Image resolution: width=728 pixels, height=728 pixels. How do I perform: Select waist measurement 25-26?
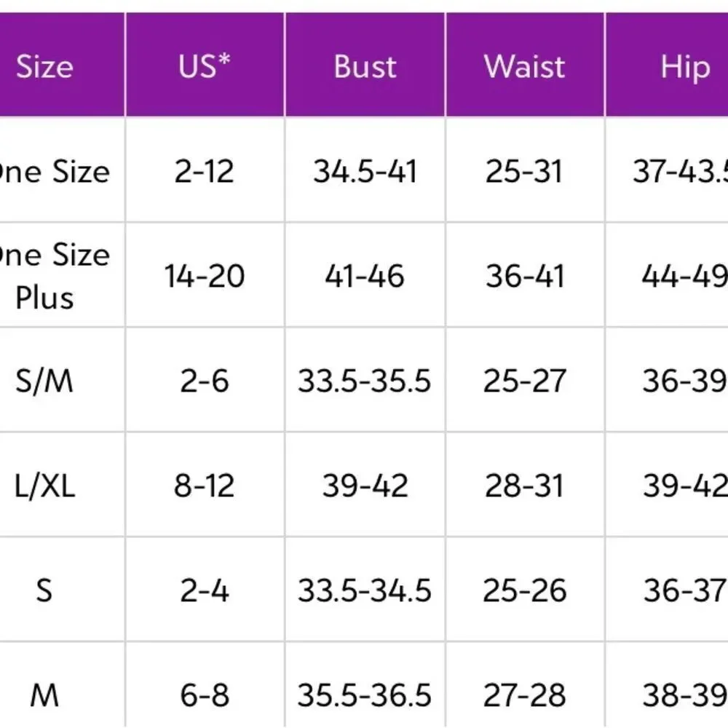pos(524,590)
